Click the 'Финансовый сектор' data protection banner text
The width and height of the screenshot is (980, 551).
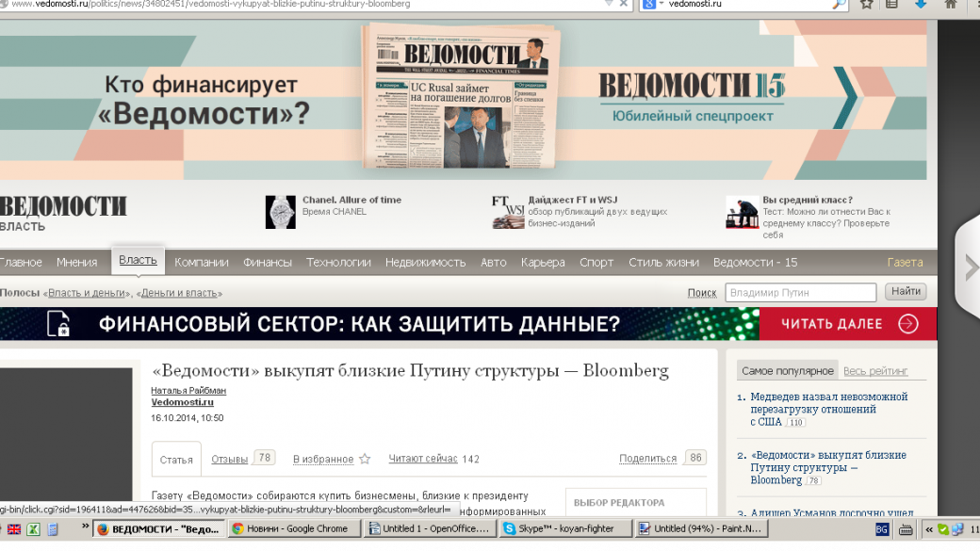359,324
